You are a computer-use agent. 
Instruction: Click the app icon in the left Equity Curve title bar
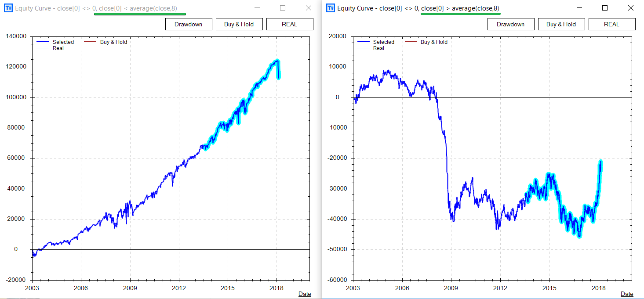pyautogui.click(x=9, y=8)
